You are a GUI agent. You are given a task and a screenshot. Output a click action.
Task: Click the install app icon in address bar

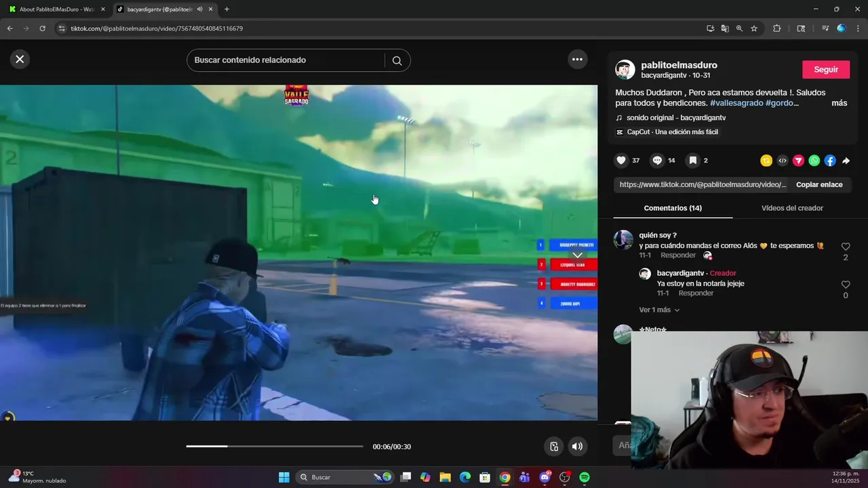(710, 28)
